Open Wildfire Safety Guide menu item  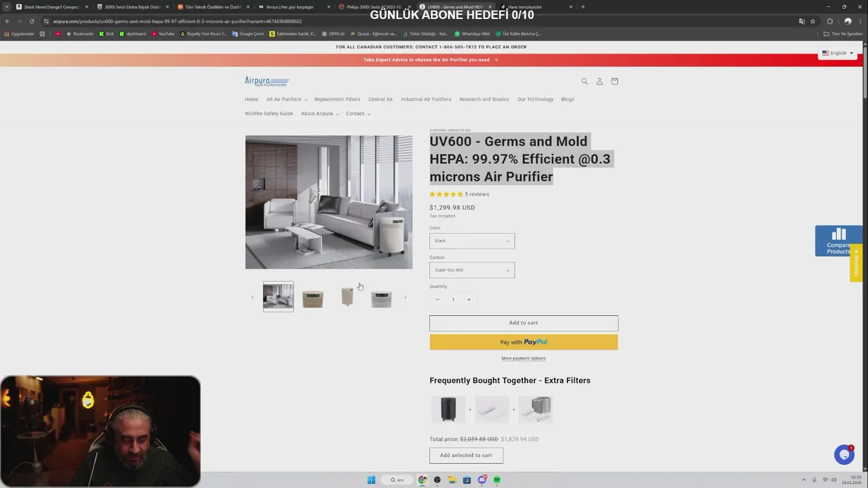tap(269, 114)
